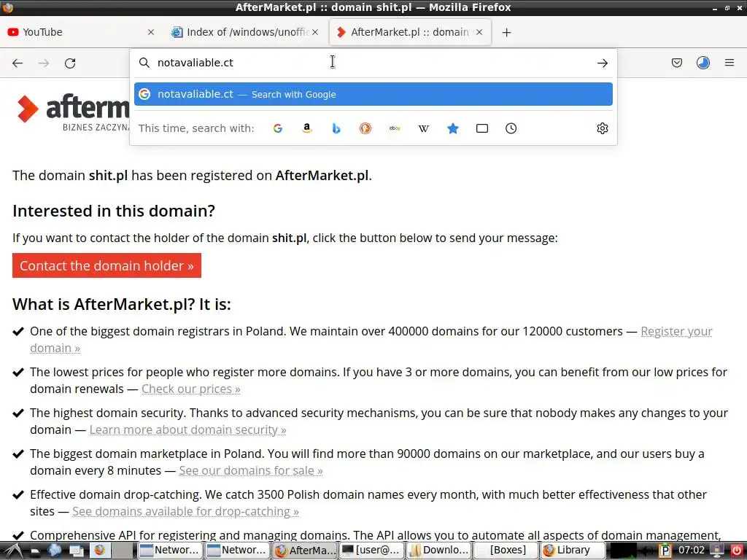Close the Index of /windows tab

pyautogui.click(x=315, y=32)
